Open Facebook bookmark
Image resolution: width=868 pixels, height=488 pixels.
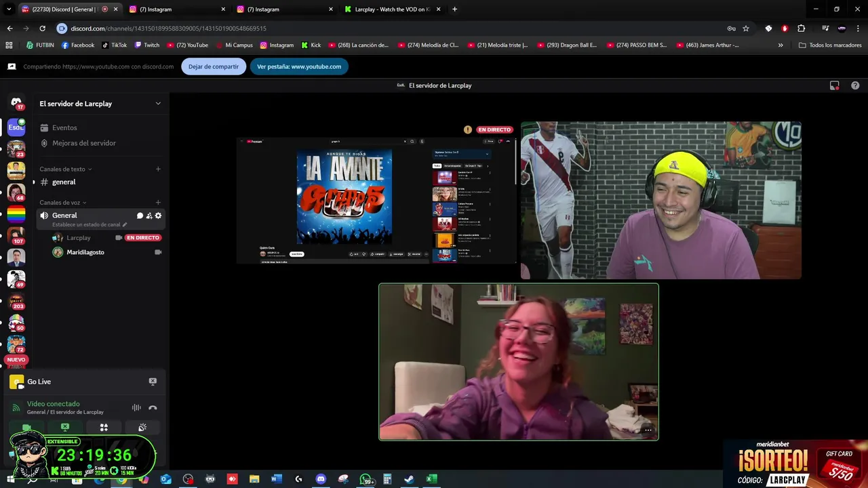(78, 45)
